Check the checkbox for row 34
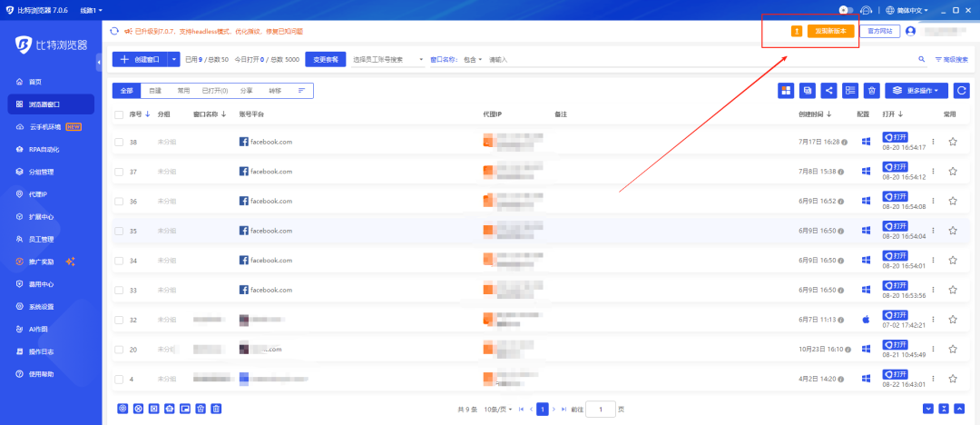This screenshot has height=425, width=980. 119,261
